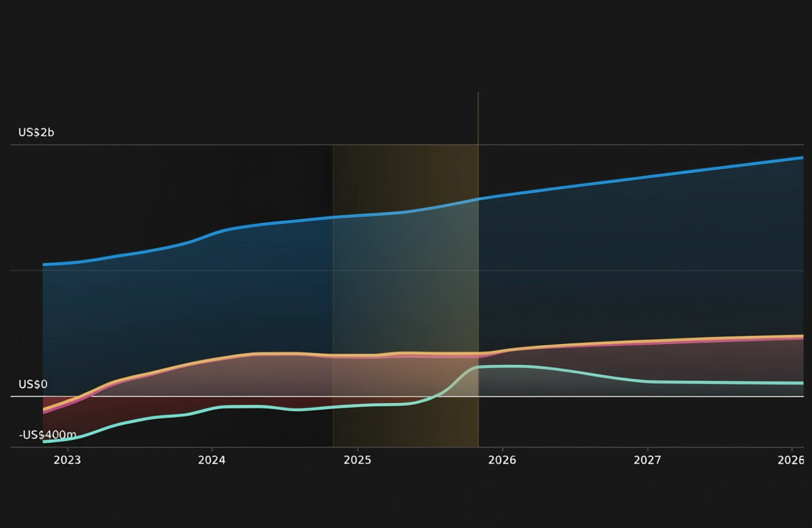Click the blue line's left starting point
The width and height of the screenshot is (812, 528).
click(x=44, y=264)
